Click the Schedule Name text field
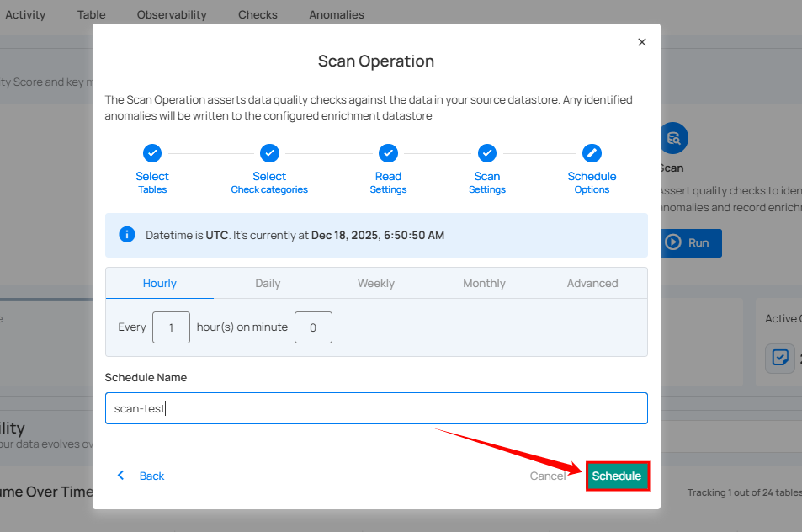802x532 pixels. (x=376, y=408)
